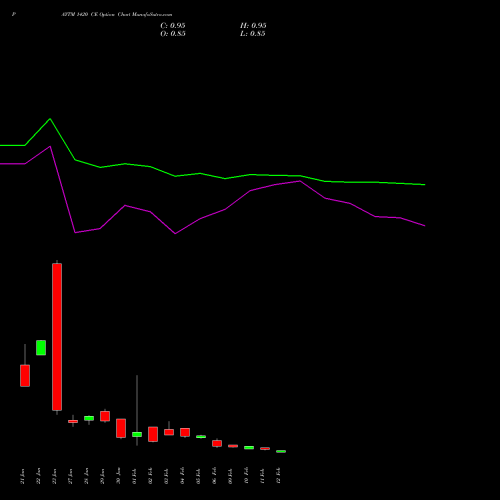This screenshot has width=500, height=500.
Task: Select the red candle above 04 Feb
Action: point(185,432)
